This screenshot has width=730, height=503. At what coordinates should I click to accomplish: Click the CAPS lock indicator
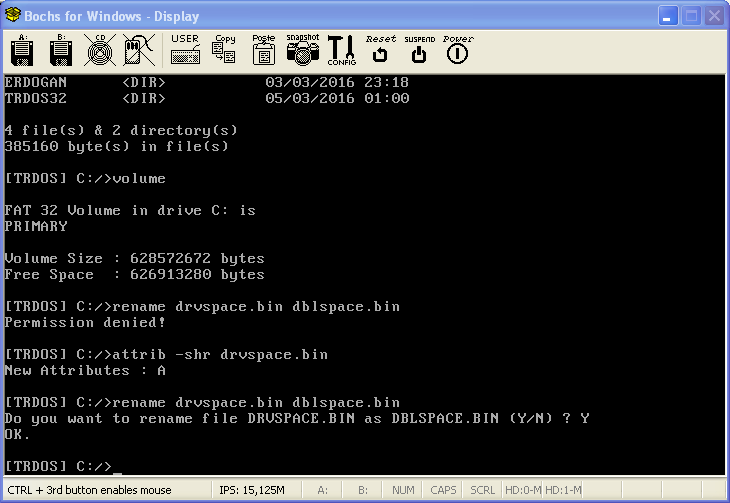[x=443, y=490]
